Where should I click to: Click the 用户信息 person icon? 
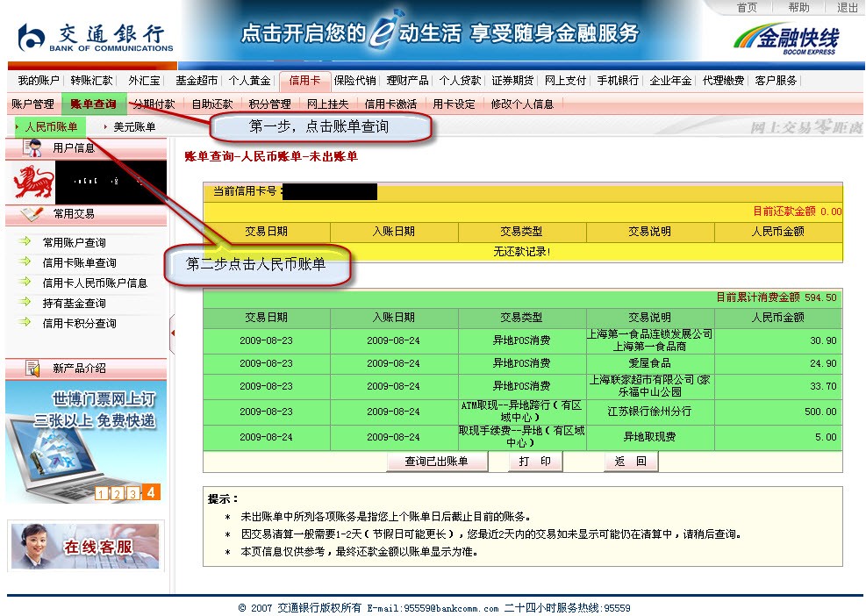pos(32,148)
